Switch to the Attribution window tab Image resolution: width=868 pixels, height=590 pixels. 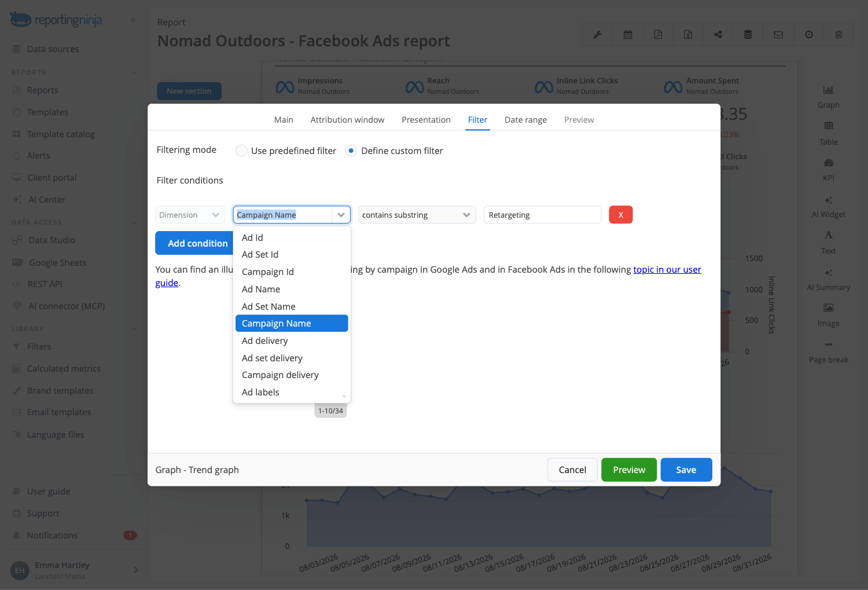(347, 120)
